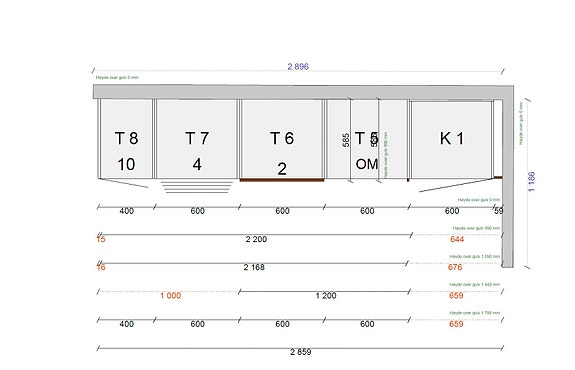The image size is (575, 370).
Task: Select the 2 168 dimension value
Action: (254, 267)
